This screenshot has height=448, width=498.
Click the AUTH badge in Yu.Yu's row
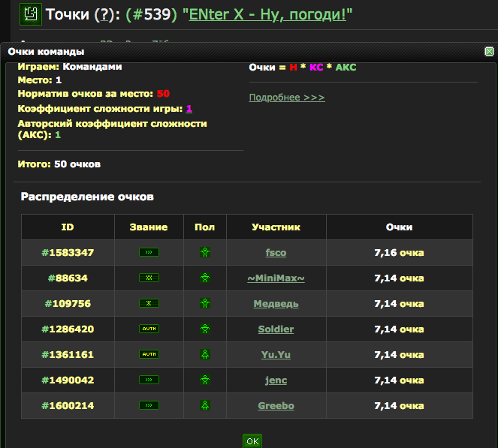(x=149, y=354)
